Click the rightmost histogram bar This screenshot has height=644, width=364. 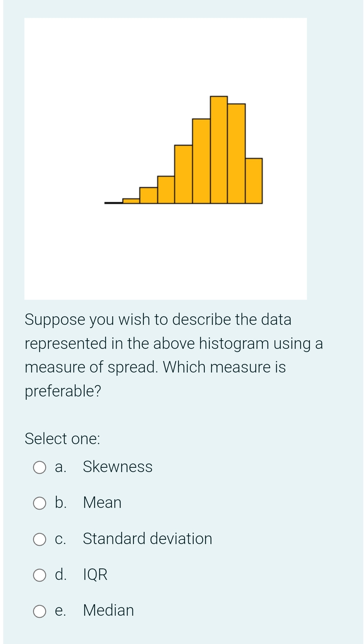coord(254,181)
